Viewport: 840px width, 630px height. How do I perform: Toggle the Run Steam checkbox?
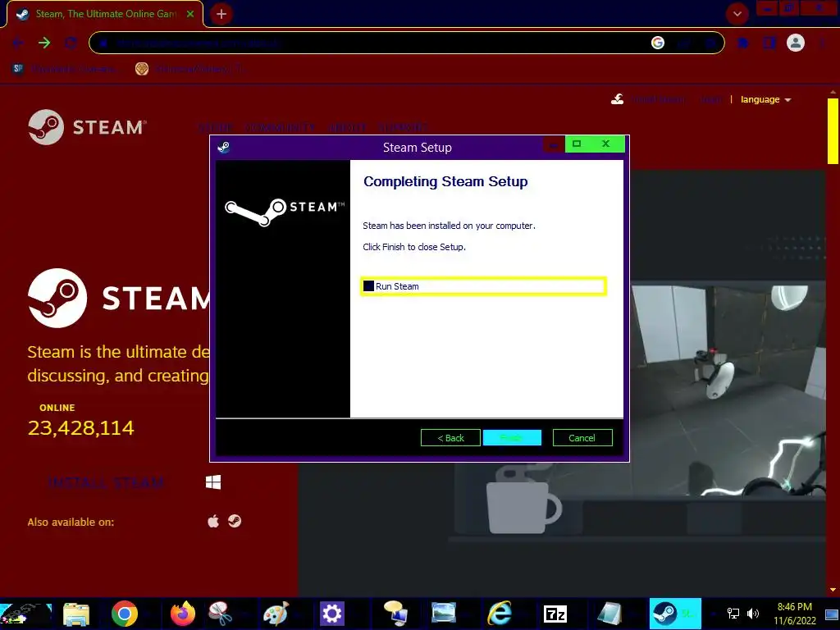tap(368, 286)
